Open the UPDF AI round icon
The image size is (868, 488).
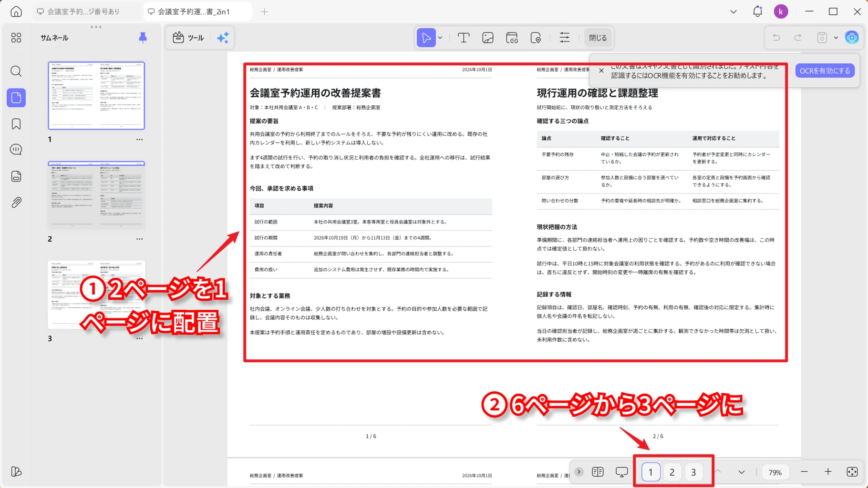[x=852, y=38]
